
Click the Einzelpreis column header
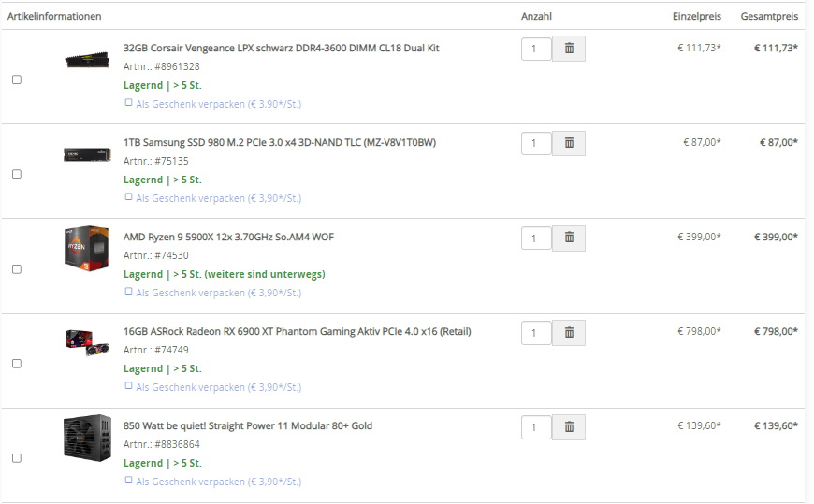click(697, 17)
